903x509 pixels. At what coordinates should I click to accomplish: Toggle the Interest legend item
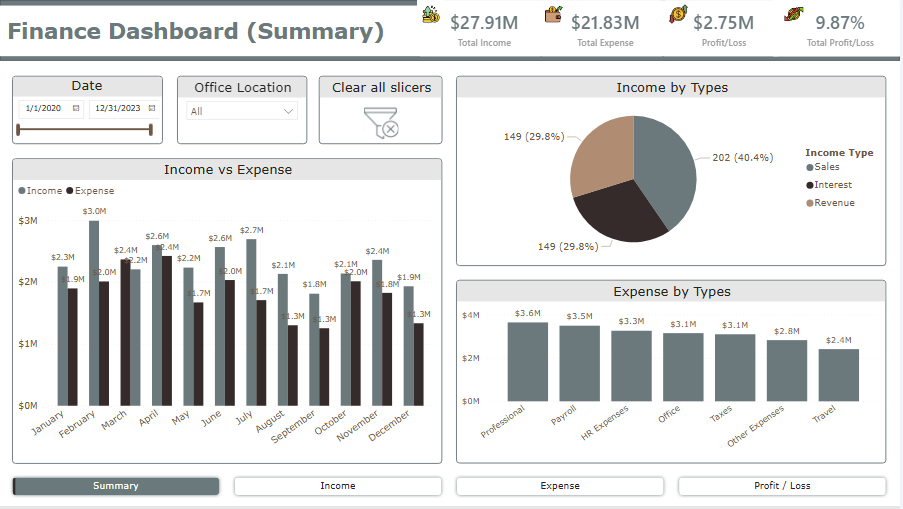[832, 185]
